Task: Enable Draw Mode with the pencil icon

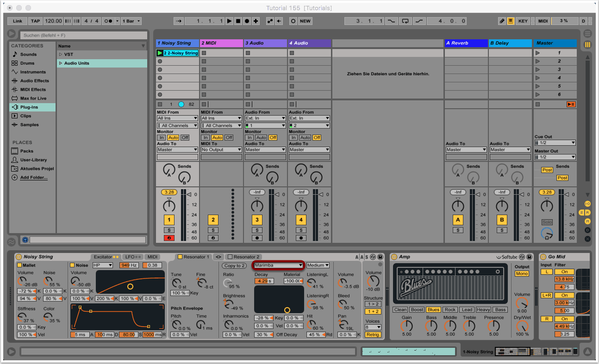Action: [x=502, y=21]
